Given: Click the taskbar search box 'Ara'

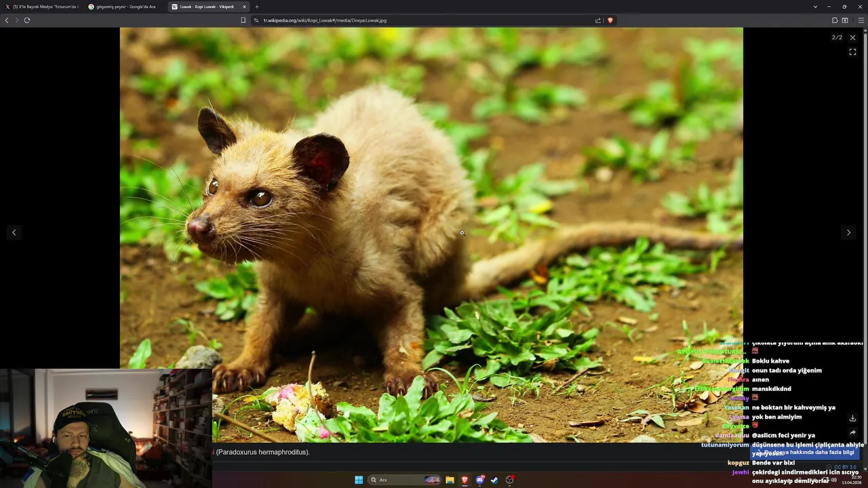Looking at the screenshot, I should coord(405,480).
